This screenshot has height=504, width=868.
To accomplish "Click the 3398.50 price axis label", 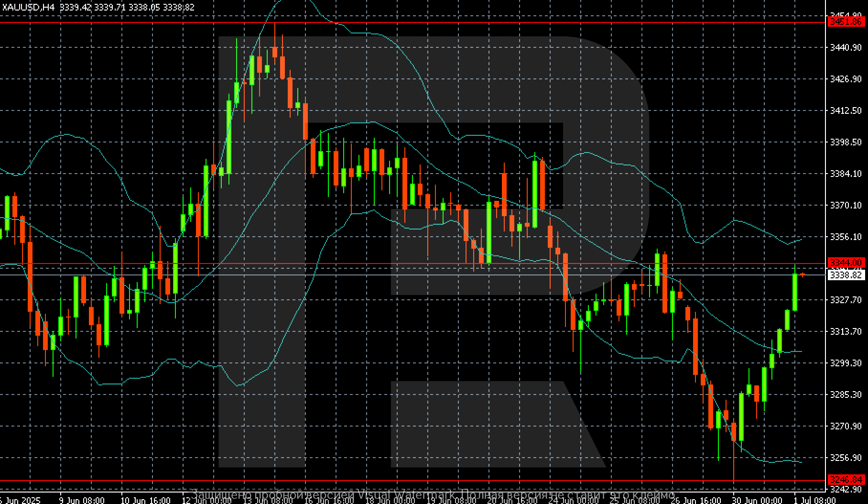I will [x=846, y=142].
